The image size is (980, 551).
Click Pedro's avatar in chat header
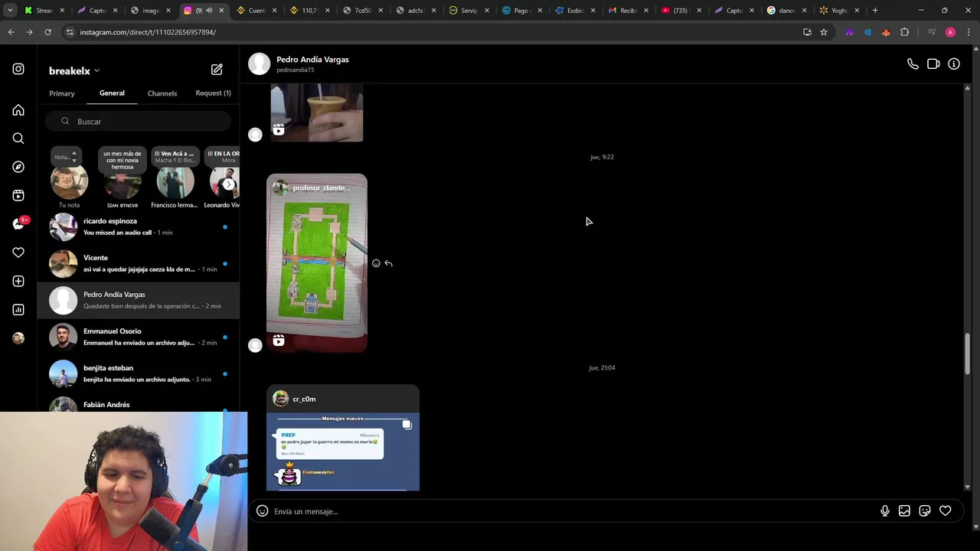click(259, 64)
